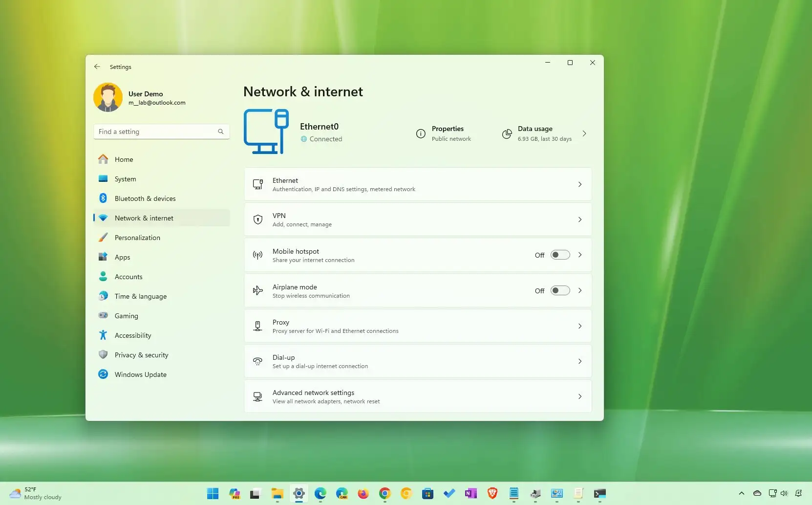The width and height of the screenshot is (812, 505).
Task: Click the Settings gear taskbar icon
Action: coord(299,494)
